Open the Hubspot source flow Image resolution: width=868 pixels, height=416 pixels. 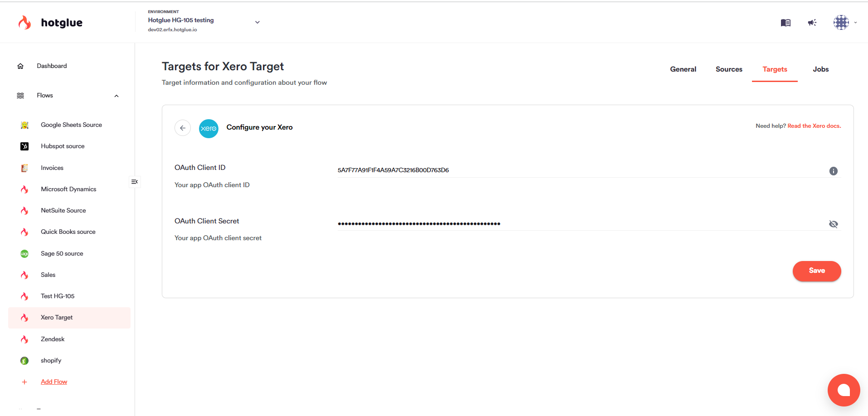[63, 146]
